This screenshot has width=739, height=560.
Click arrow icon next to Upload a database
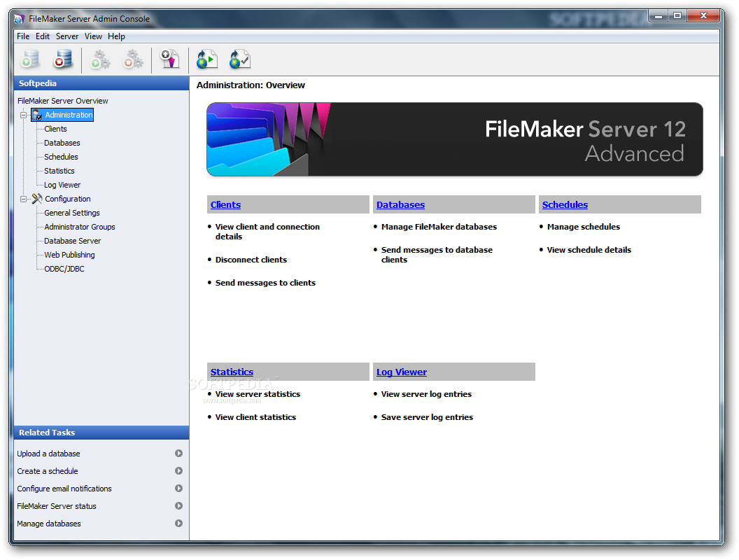(x=178, y=454)
